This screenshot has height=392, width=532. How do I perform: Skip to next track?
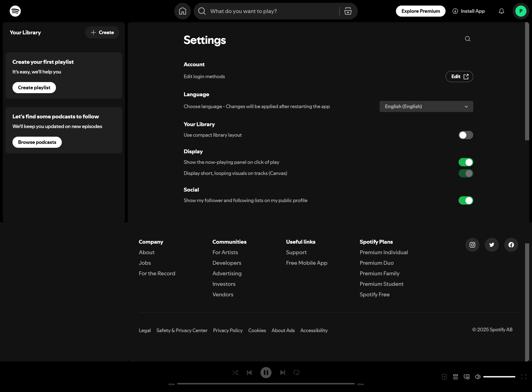(x=283, y=373)
